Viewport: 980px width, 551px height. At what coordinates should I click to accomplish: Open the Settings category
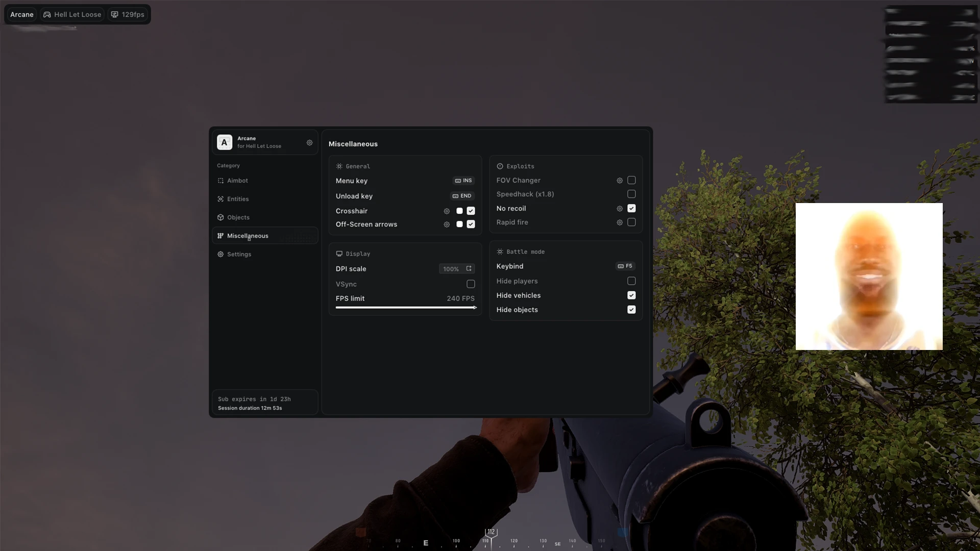[x=265, y=254]
